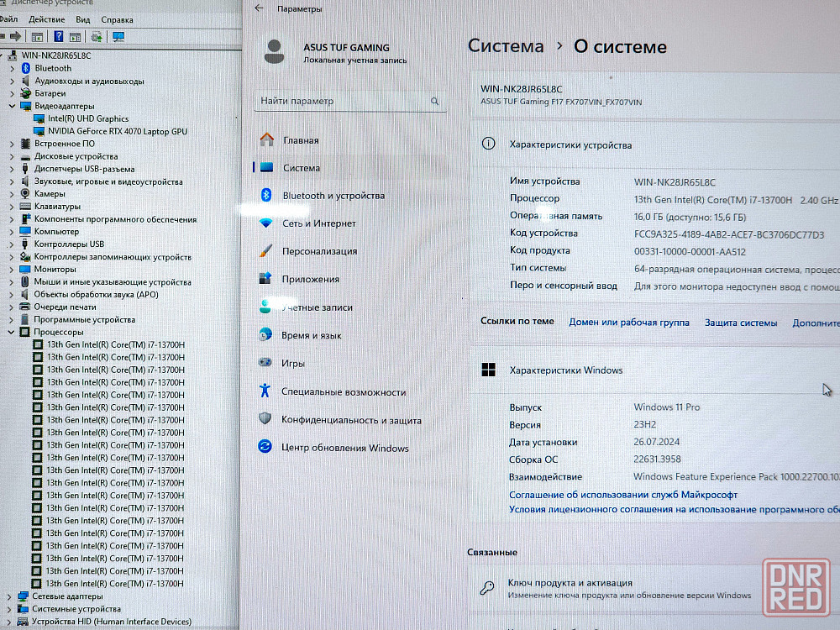The width and height of the screenshot is (840, 630).
Task: Click the Конфиденциальность и защита shield icon
Action: pos(265,419)
